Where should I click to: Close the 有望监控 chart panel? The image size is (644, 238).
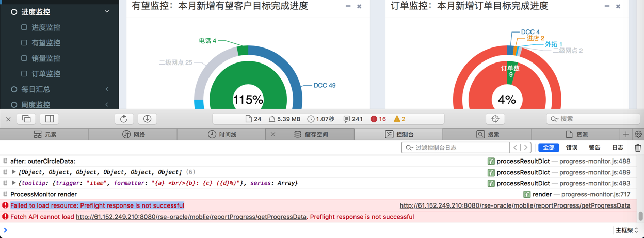pyautogui.click(x=359, y=6)
